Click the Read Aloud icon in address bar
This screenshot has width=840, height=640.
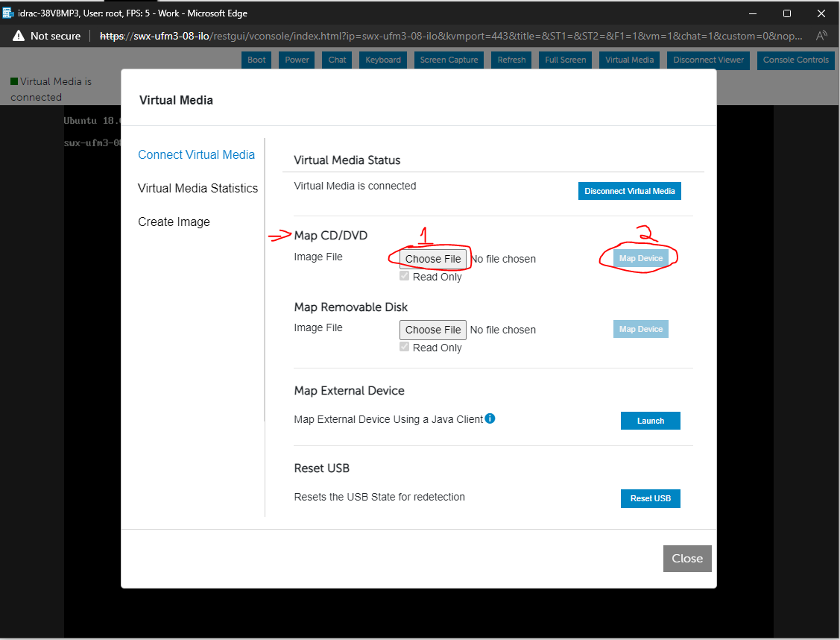(821, 36)
